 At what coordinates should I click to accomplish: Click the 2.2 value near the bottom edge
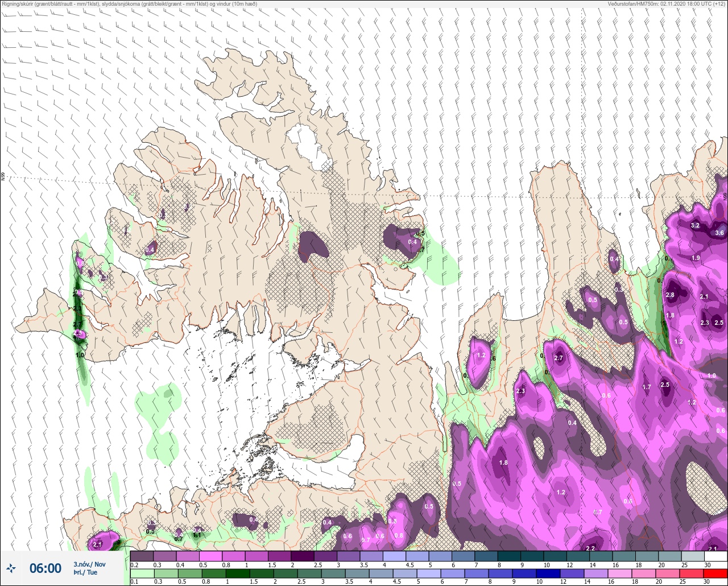coord(590,548)
